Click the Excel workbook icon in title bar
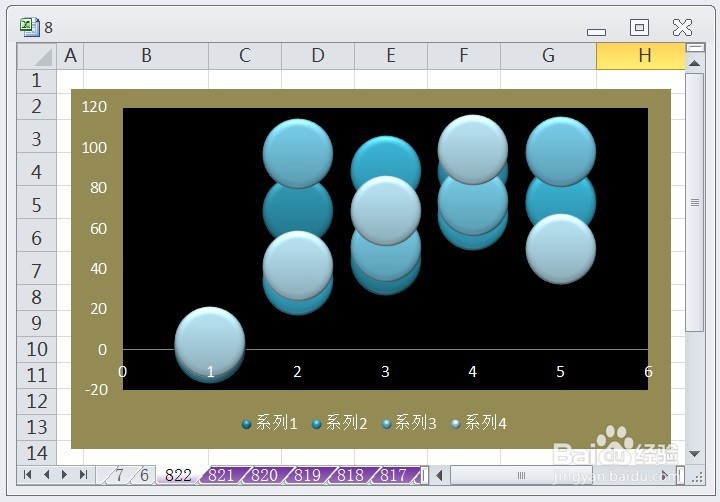Viewport: 720px width, 502px height. point(30,27)
